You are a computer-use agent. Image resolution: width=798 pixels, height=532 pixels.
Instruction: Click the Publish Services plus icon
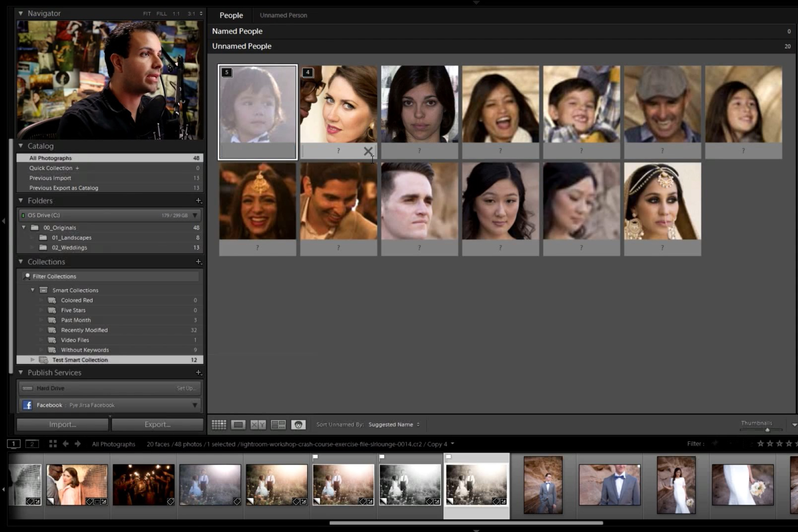(198, 372)
